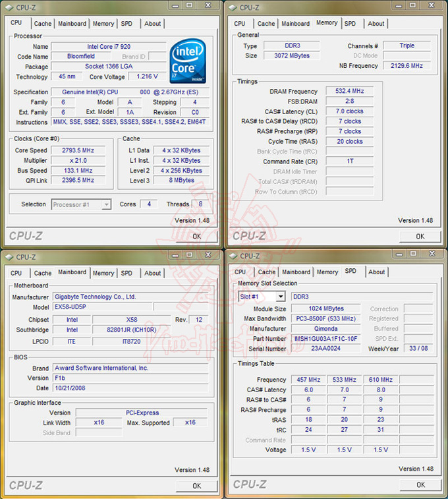
Task: Click the Threads value 8
Action: (200, 204)
